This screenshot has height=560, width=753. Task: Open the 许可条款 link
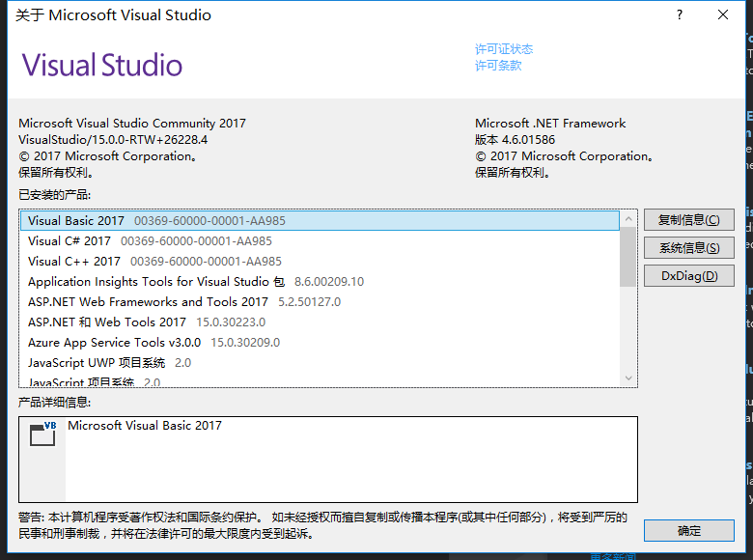(498, 66)
